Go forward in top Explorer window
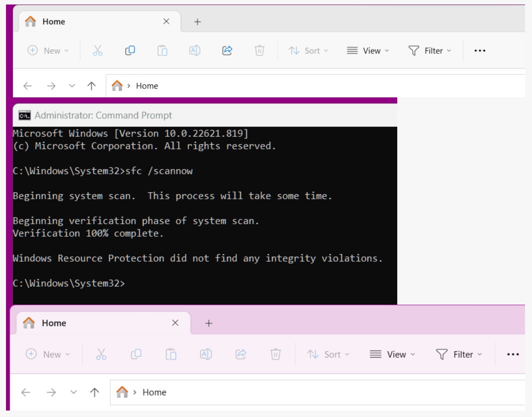This screenshot has height=417, width=532. click(51, 86)
